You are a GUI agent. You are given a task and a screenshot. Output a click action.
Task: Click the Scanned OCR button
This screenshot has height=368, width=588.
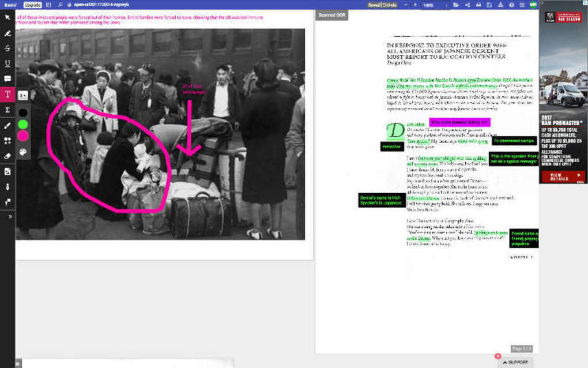(x=332, y=15)
